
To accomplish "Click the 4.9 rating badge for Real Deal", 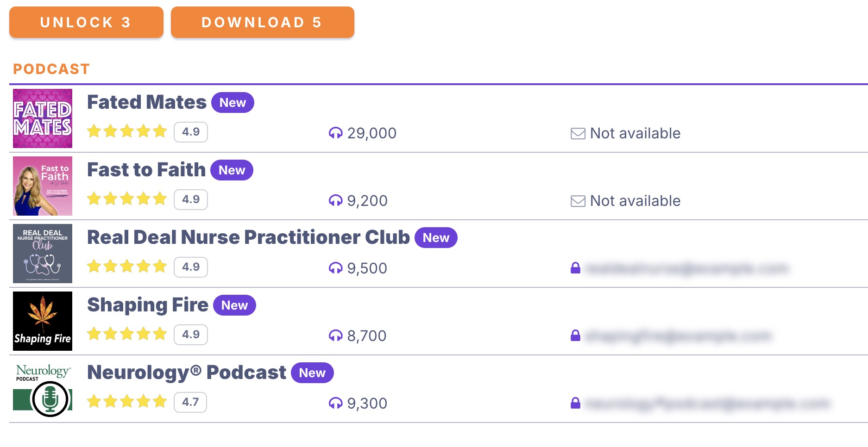I will tap(190, 267).
